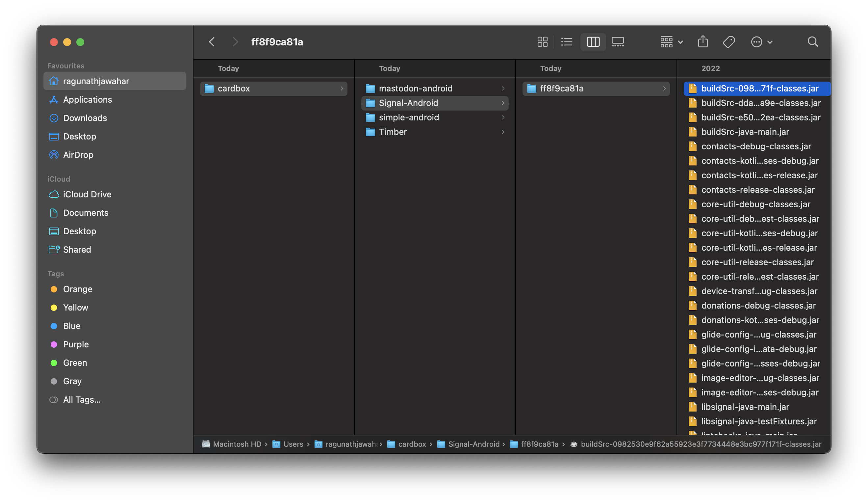868x502 pixels.
Task: Go back with the left arrow
Action: tap(212, 42)
